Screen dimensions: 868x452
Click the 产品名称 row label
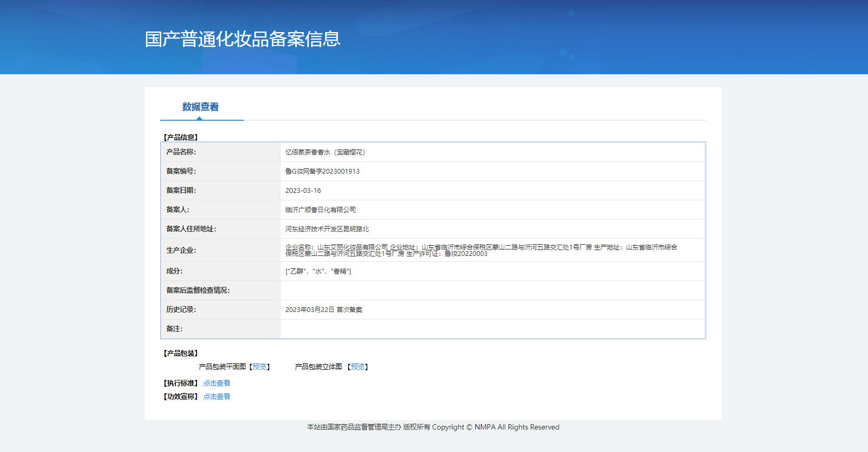pos(181,152)
